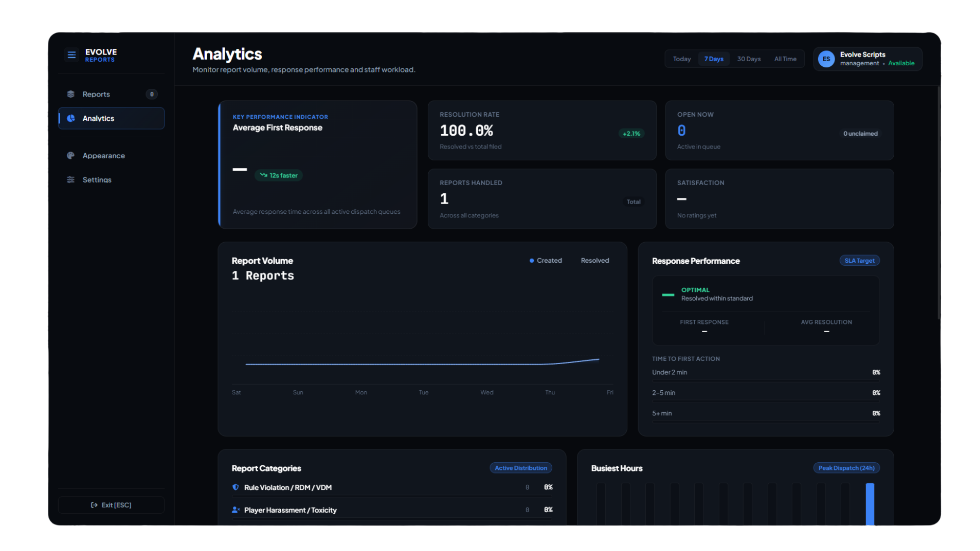The height and width of the screenshot is (551, 980).
Task: Click the ES user avatar
Action: (x=826, y=59)
